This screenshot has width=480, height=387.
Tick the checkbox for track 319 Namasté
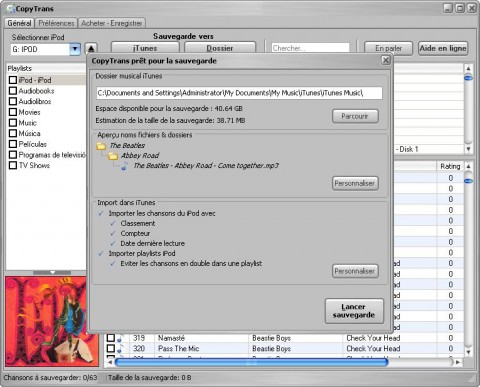(x=110, y=338)
